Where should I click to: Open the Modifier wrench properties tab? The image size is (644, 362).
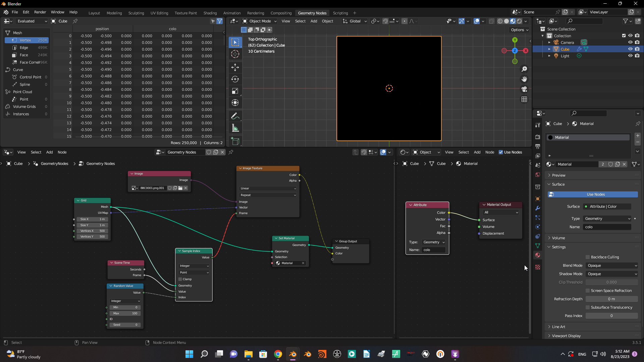(x=538, y=208)
